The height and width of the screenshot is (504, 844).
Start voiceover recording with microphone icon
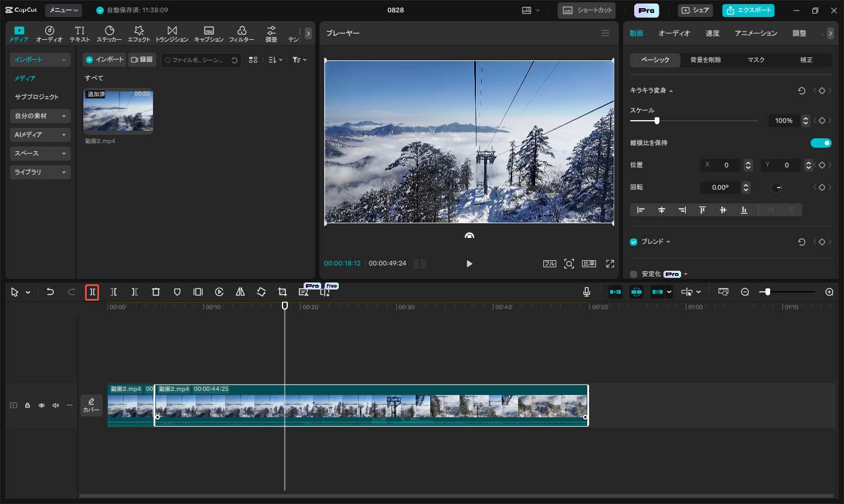(587, 292)
